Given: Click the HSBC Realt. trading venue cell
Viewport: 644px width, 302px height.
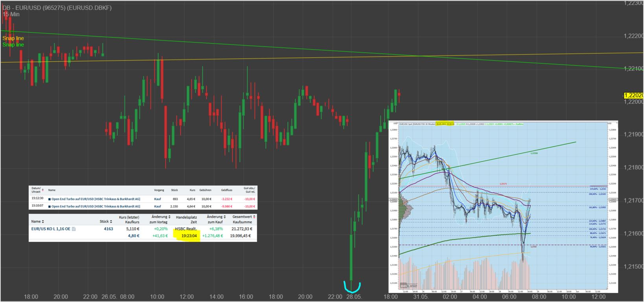Looking at the screenshot, I should pyautogui.click(x=186, y=228).
